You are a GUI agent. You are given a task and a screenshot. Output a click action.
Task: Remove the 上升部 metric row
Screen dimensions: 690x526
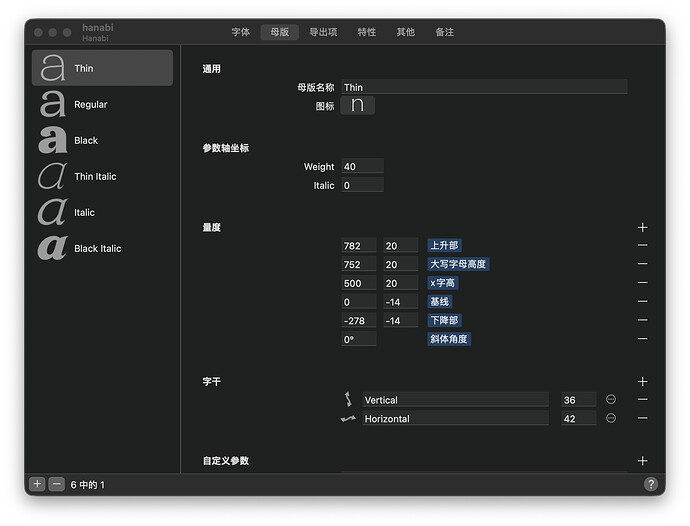(x=642, y=246)
